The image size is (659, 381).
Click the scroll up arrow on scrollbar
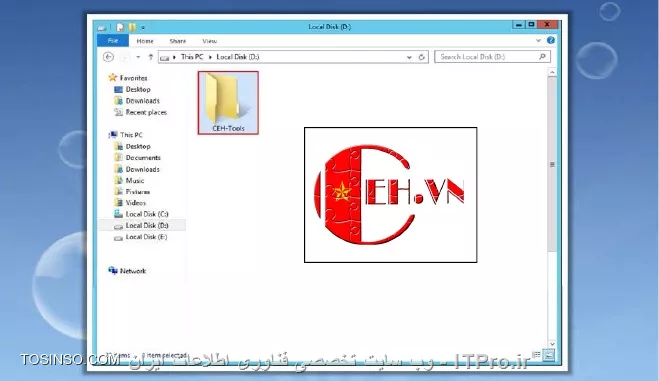(552, 73)
